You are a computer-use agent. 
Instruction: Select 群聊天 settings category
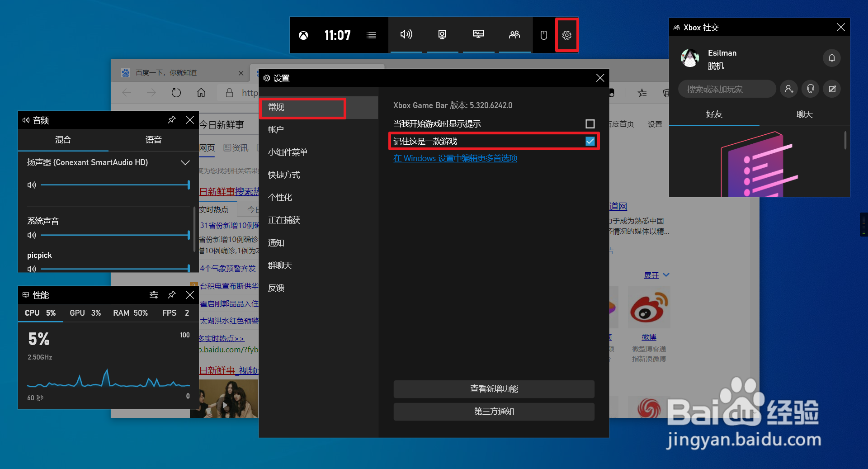pos(319,265)
